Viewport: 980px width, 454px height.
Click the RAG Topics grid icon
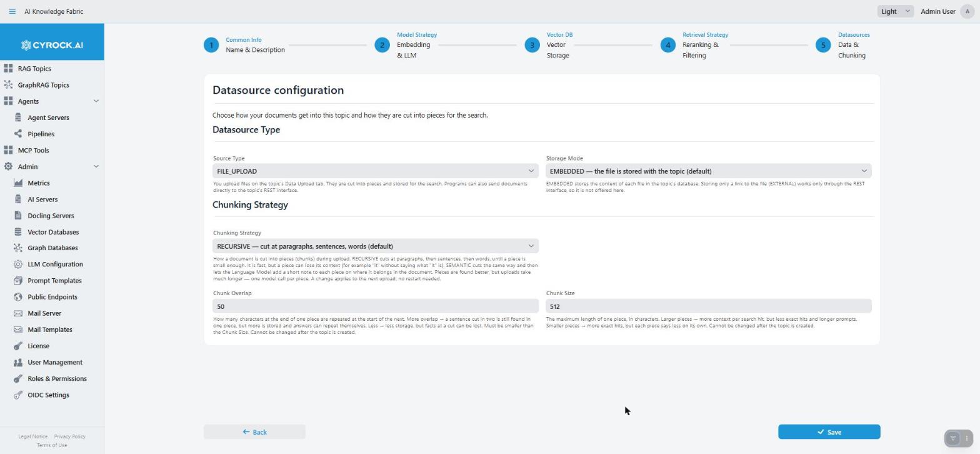[8, 69]
